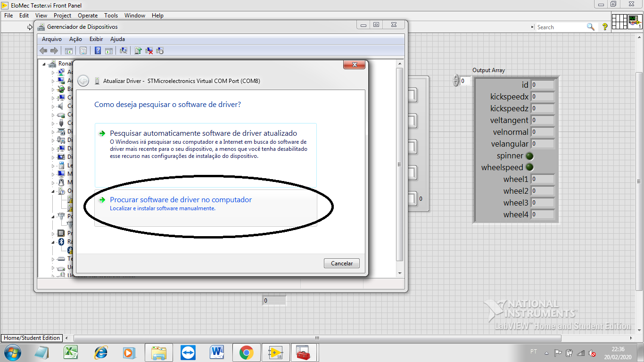Click LabVIEW's horizontal scrollbar at bottom
644x362 pixels.
coord(317,338)
